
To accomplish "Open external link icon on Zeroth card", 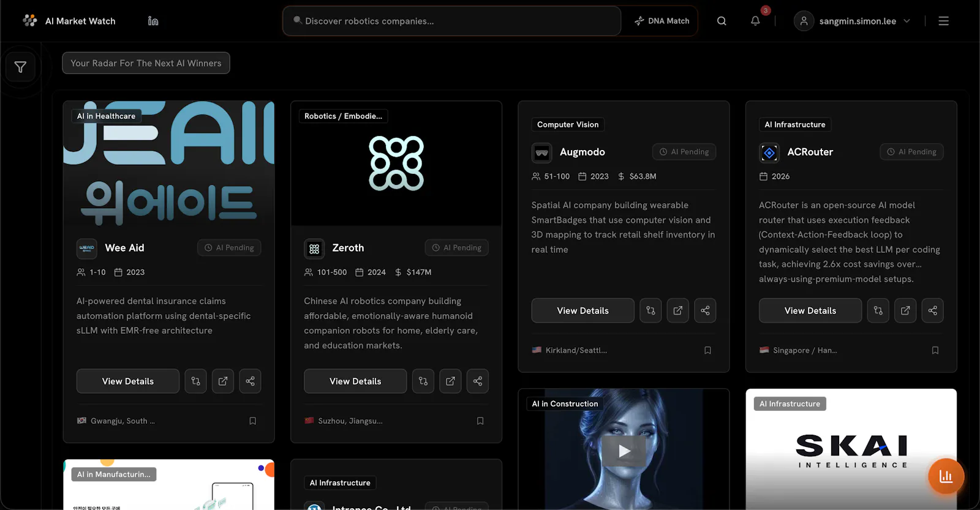I will 450,381.
